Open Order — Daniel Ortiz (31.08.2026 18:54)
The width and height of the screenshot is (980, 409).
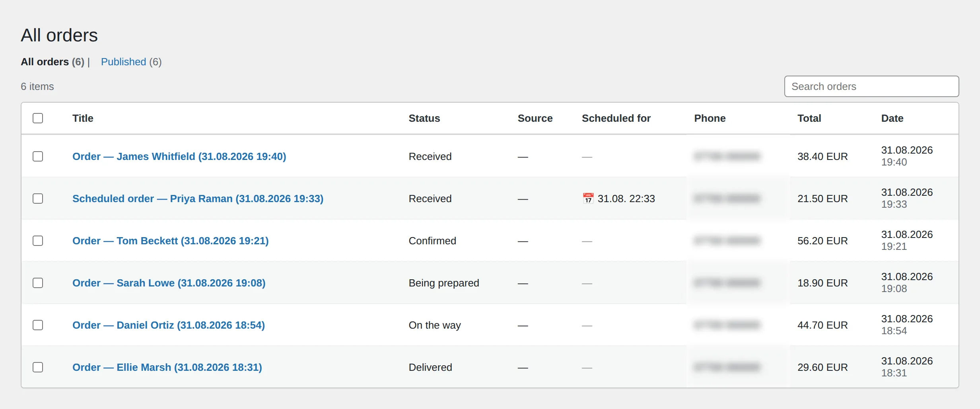click(x=169, y=325)
